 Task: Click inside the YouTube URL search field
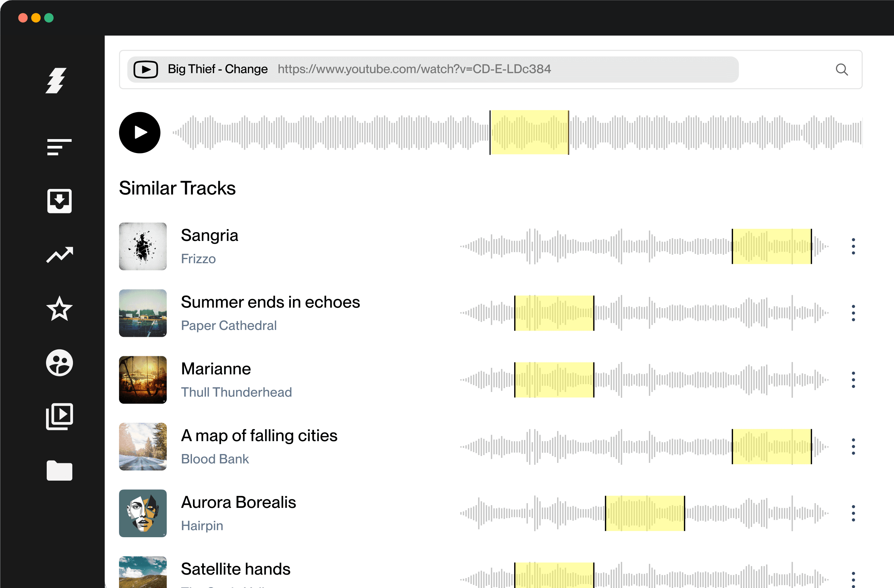click(x=413, y=69)
